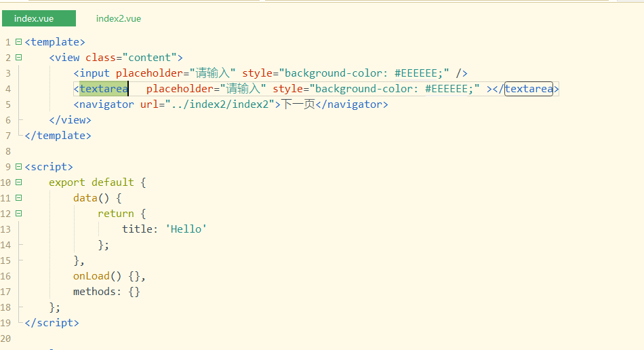Fold the data() function block

pos(18,198)
